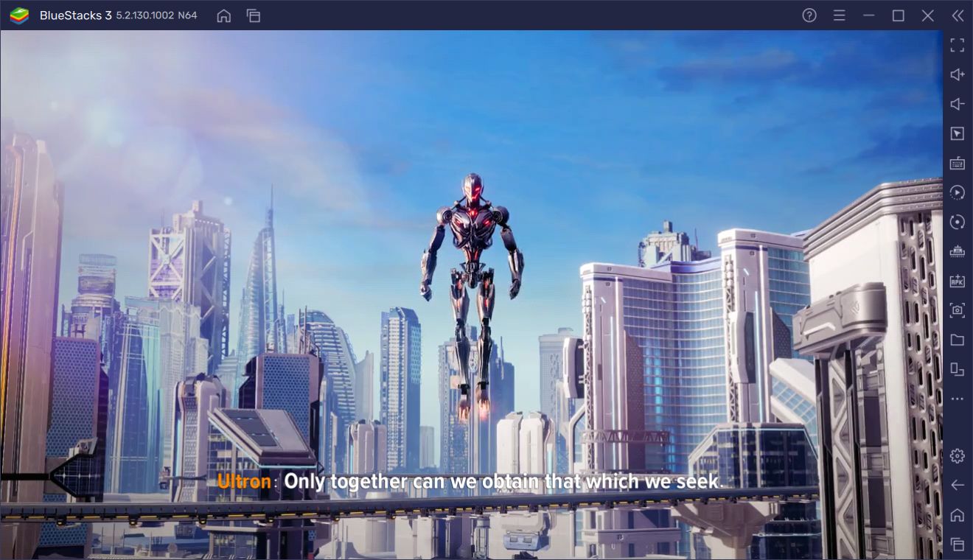
Task: Open BlueStacks home screen from title bar
Action: [x=224, y=15]
